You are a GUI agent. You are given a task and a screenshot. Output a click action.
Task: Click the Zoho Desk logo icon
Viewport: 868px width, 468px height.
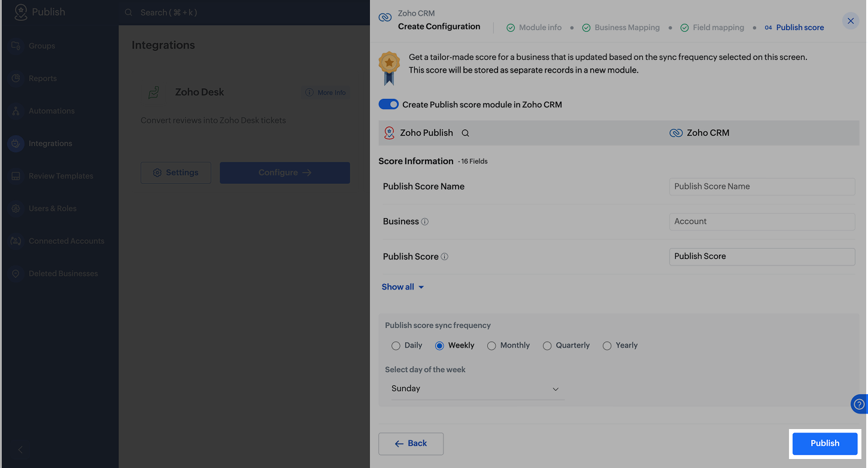pyautogui.click(x=154, y=92)
